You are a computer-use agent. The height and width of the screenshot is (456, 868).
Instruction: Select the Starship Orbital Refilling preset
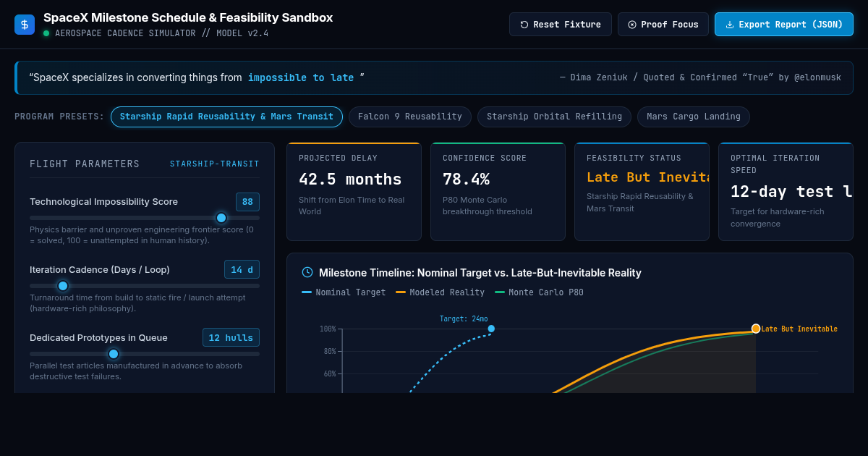tap(554, 117)
